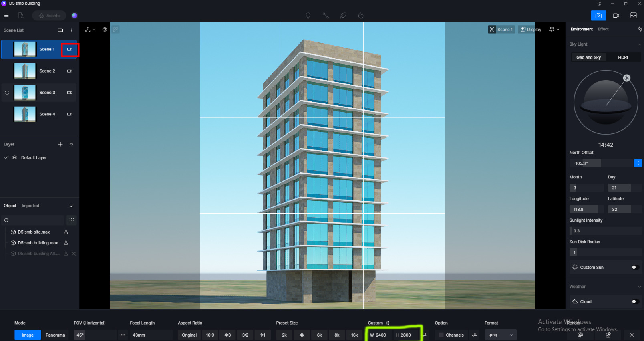
Task: Collapse the Sky Light section
Action: 640,44
